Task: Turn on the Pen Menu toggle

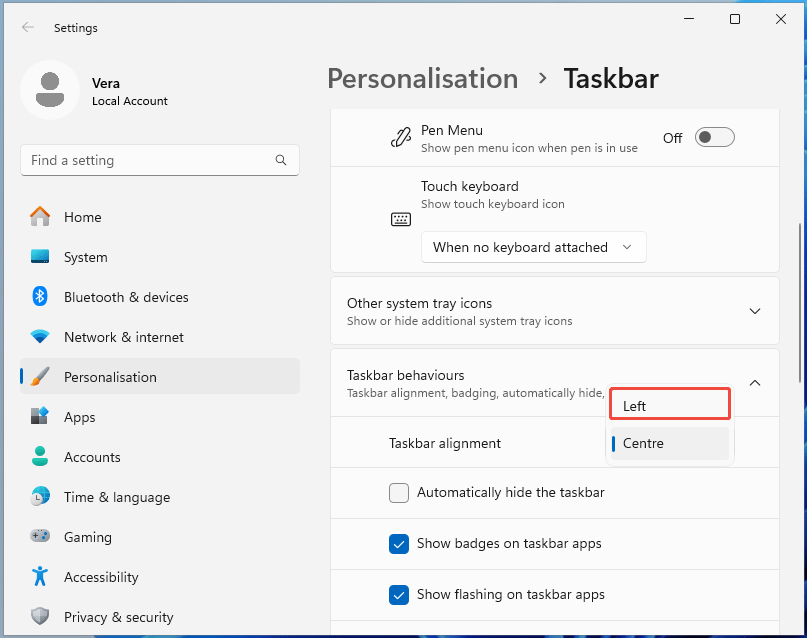Action: coord(714,138)
